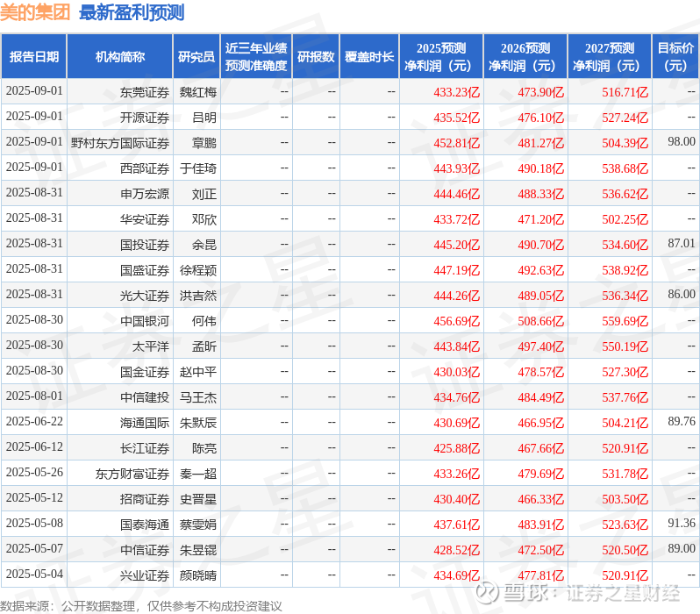The height and width of the screenshot is (614, 700).
Task: Click the 美的集团 title text
Action: coord(35,12)
